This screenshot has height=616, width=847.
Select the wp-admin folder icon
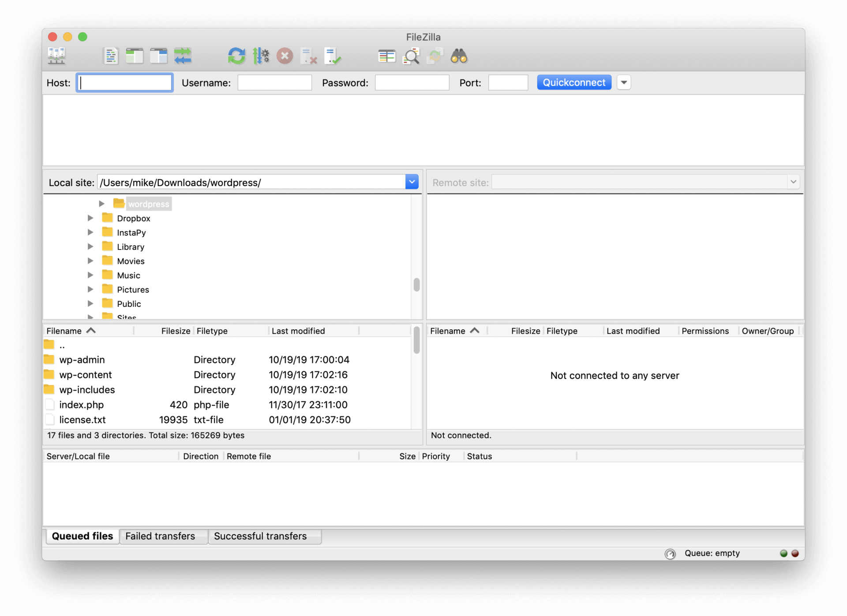click(x=49, y=359)
